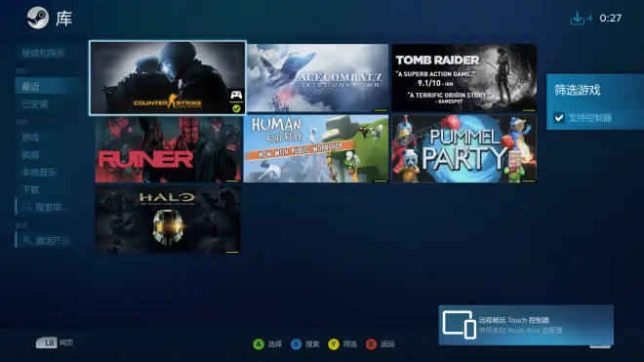Open the downloads icon showing 4
Viewport: 644px width, 362px height.
577,18
